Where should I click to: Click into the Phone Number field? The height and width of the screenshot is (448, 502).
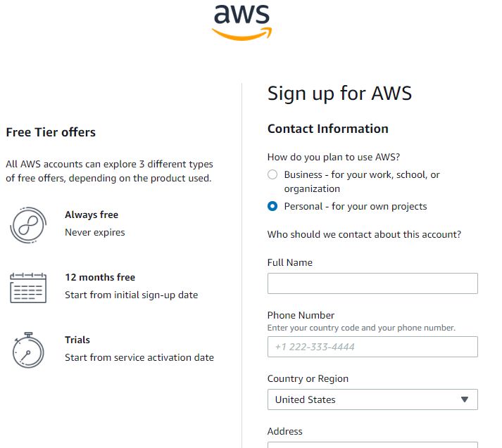pos(372,347)
